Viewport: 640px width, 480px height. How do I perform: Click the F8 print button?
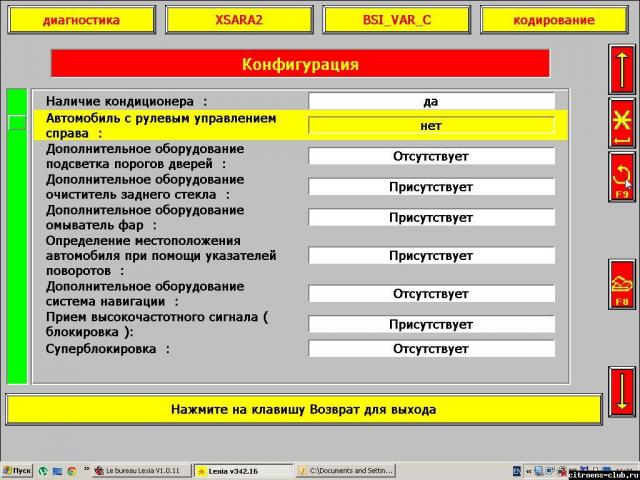[622, 284]
